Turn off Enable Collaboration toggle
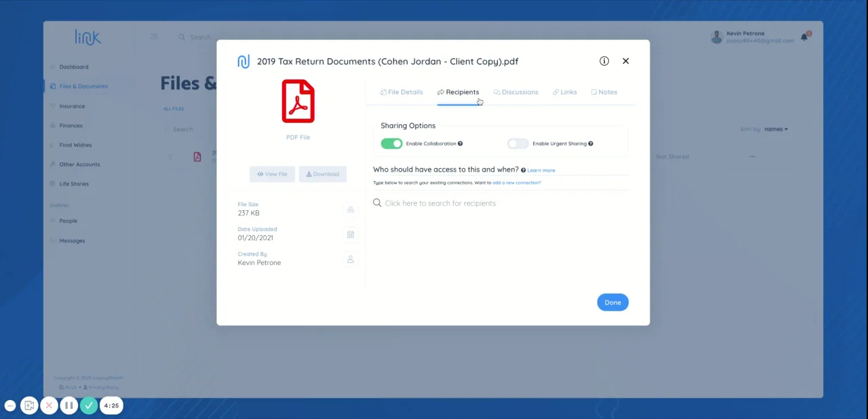 [391, 144]
